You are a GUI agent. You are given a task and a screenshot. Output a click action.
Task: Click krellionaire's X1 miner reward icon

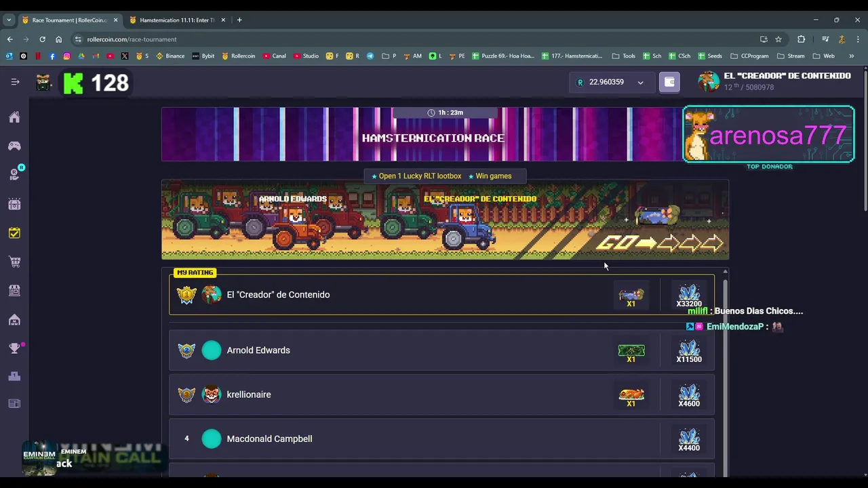pos(631,394)
